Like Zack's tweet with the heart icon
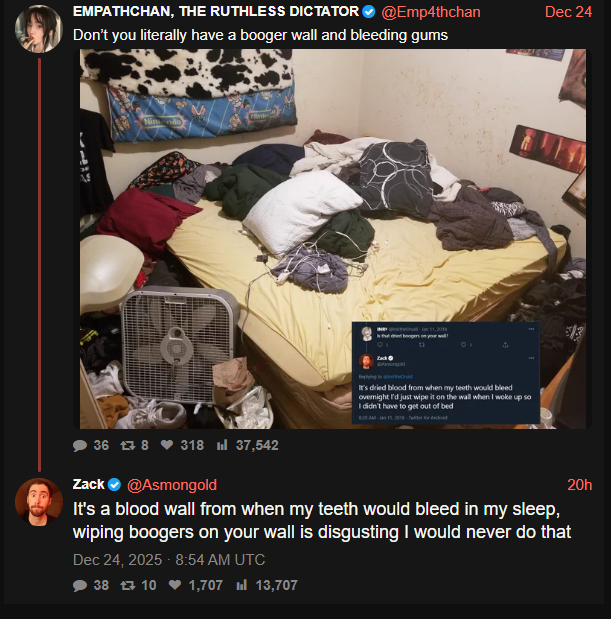This screenshot has width=611, height=619. coord(175,585)
